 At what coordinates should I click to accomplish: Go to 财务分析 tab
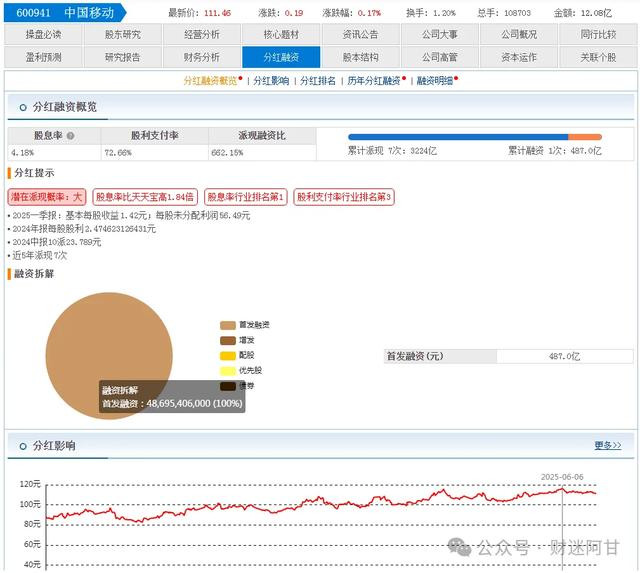[x=202, y=57]
